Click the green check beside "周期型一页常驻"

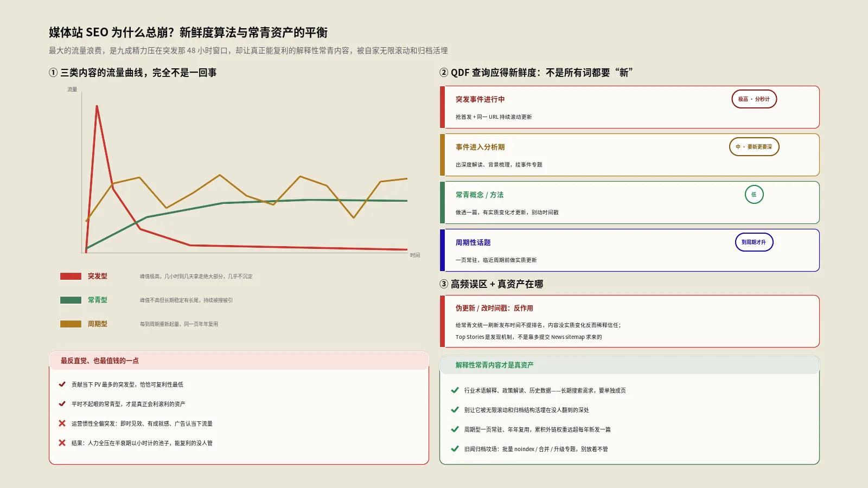(x=455, y=429)
